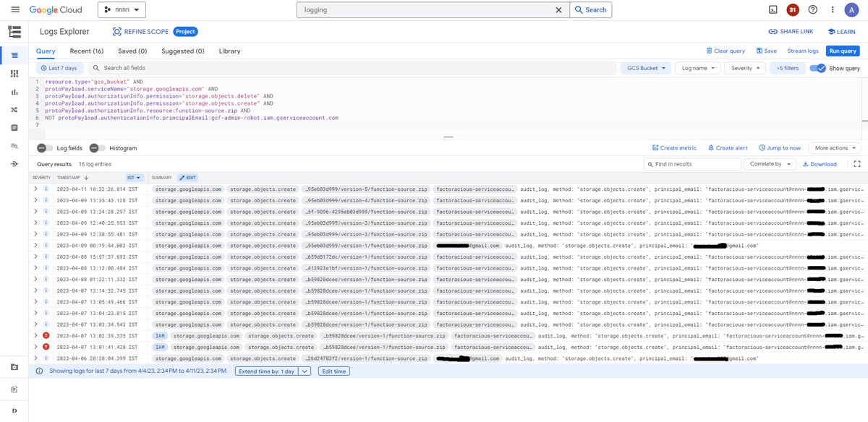Open the navigation hamburger menu
The image size is (868, 422).
[15, 9]
